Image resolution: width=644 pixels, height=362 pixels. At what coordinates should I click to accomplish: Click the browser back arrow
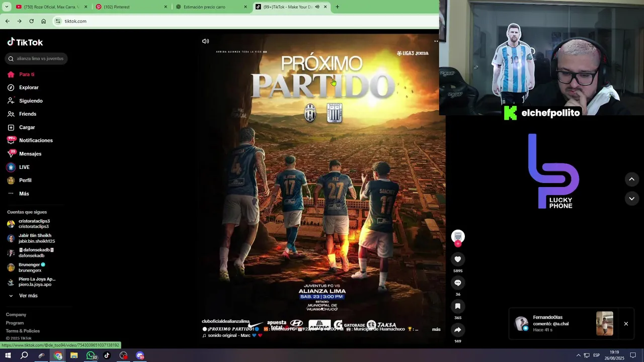[x=8, y=21]
